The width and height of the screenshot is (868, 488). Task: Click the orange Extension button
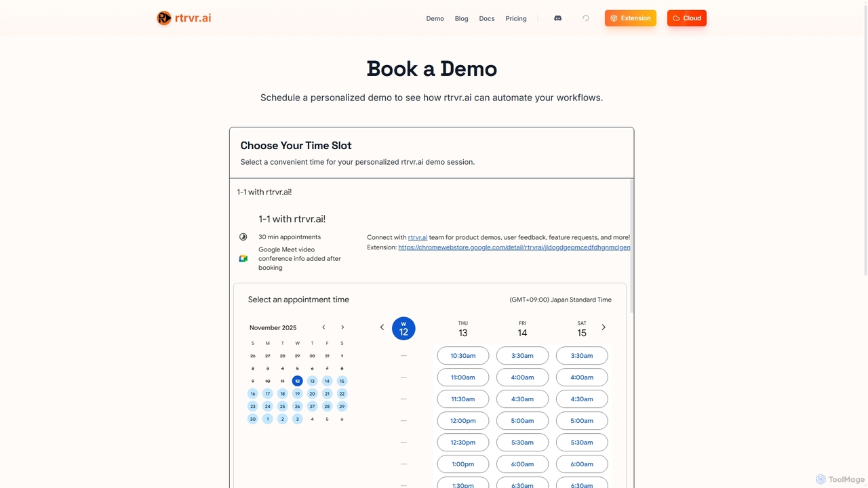(631, 18)
